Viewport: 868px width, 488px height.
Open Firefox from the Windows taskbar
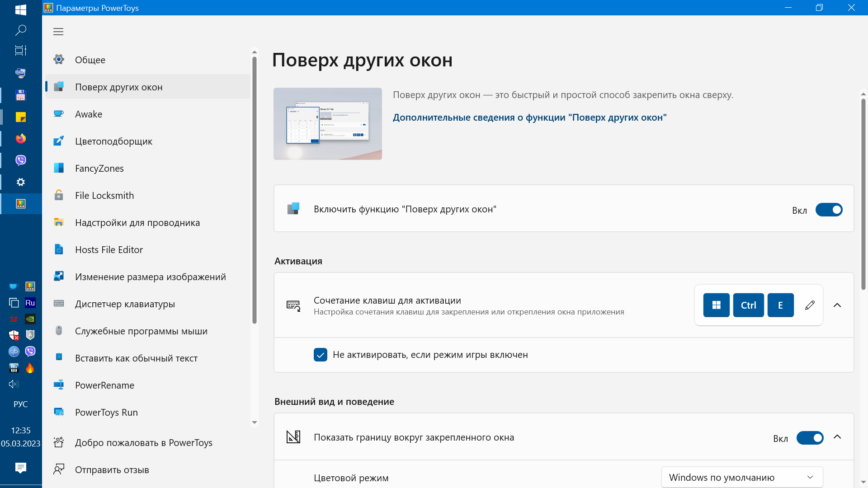21,139
